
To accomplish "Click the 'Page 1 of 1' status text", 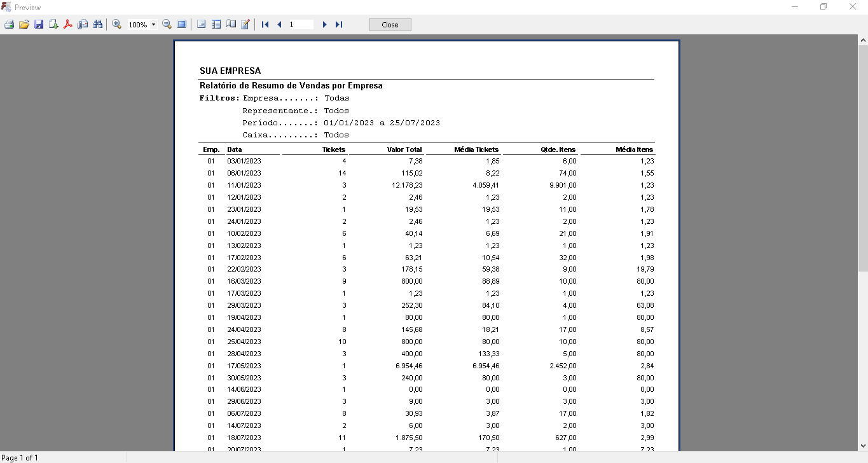I will [x=20, y=458].
